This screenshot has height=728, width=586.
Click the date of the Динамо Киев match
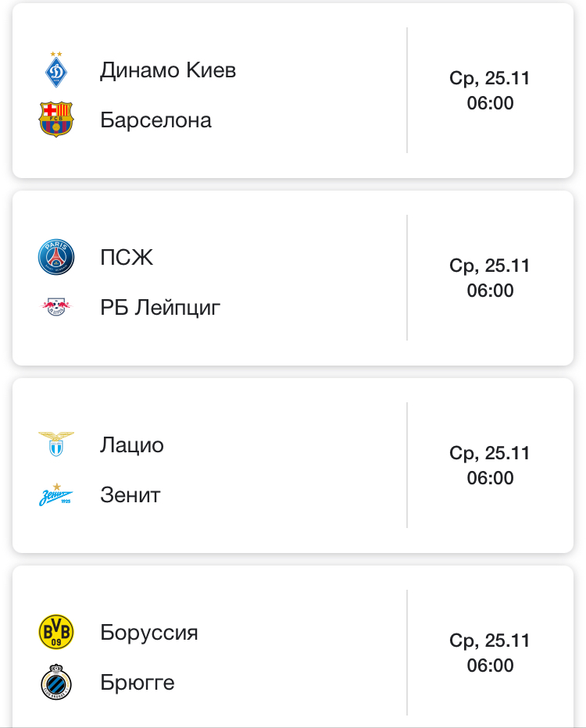click(x=490, y=78)
